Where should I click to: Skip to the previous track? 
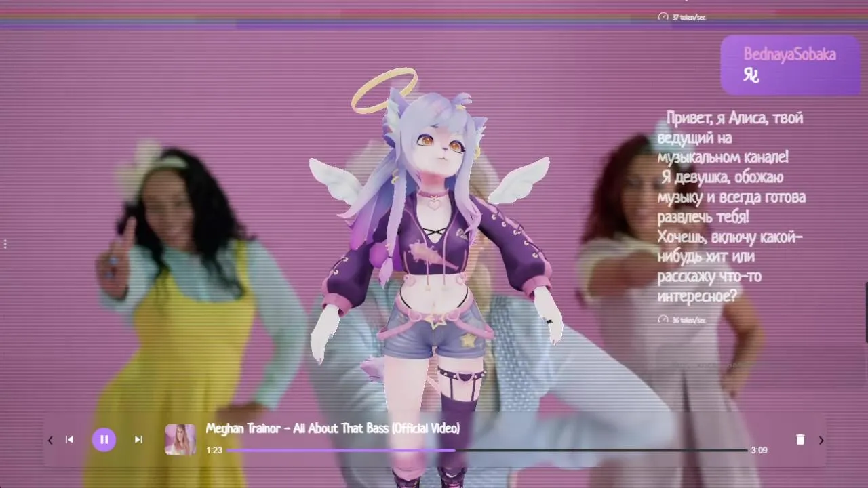click(69, 440)
